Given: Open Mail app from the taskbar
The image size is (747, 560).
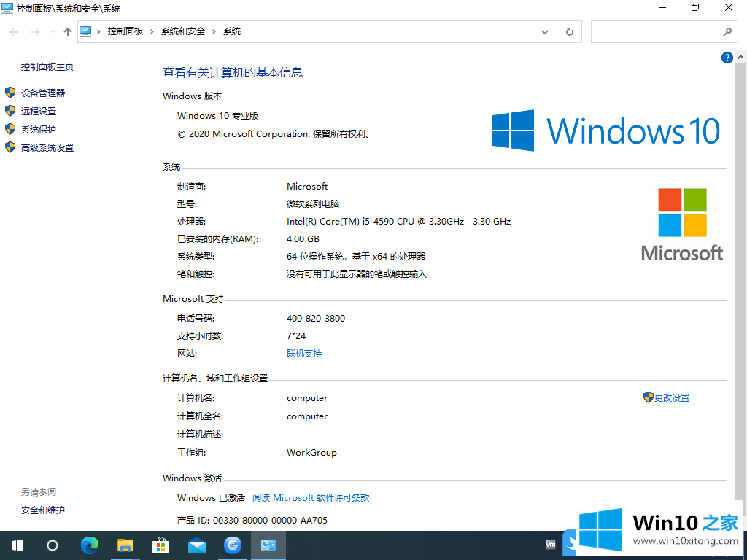Looking at the screenshot, I should point(197,545).
